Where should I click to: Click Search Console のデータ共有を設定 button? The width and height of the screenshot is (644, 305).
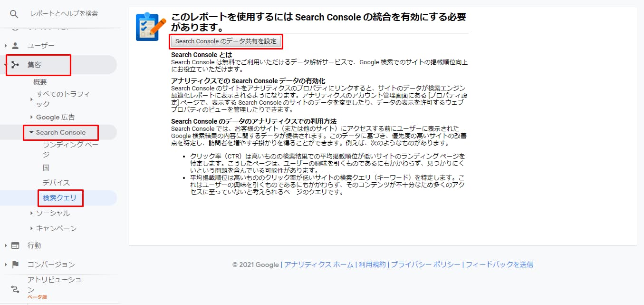(226, 41)
